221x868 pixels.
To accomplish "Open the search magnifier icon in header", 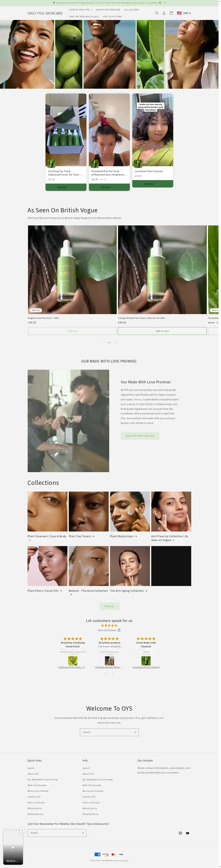I will [x=157, y=13].
